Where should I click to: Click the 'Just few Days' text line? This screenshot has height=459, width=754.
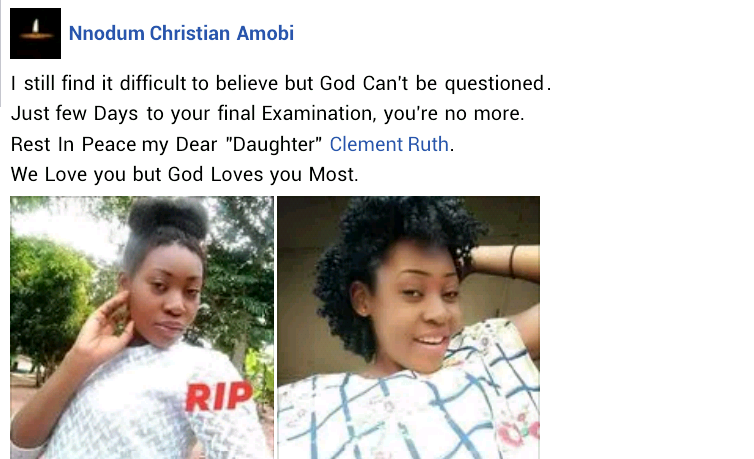tap(267, 113)
